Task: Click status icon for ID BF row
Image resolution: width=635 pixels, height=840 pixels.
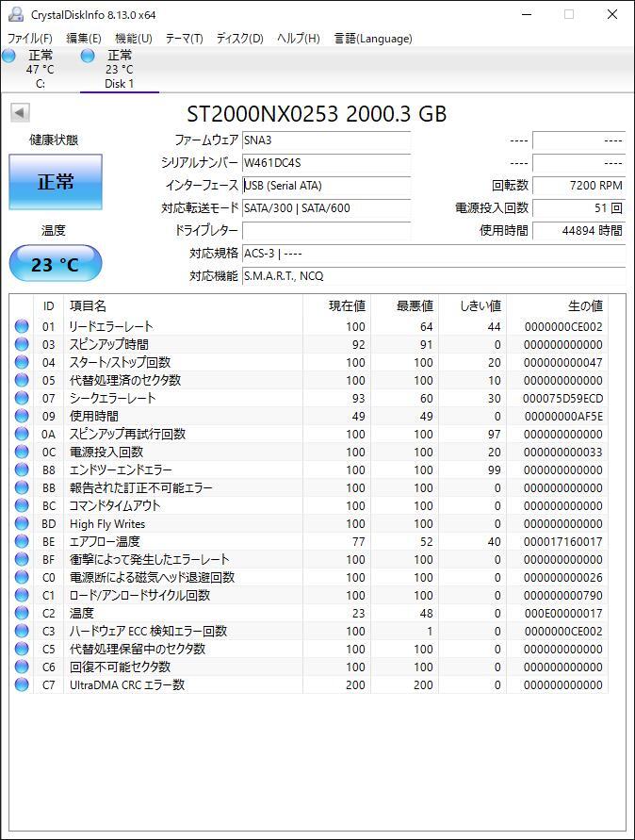Action: 22,559
